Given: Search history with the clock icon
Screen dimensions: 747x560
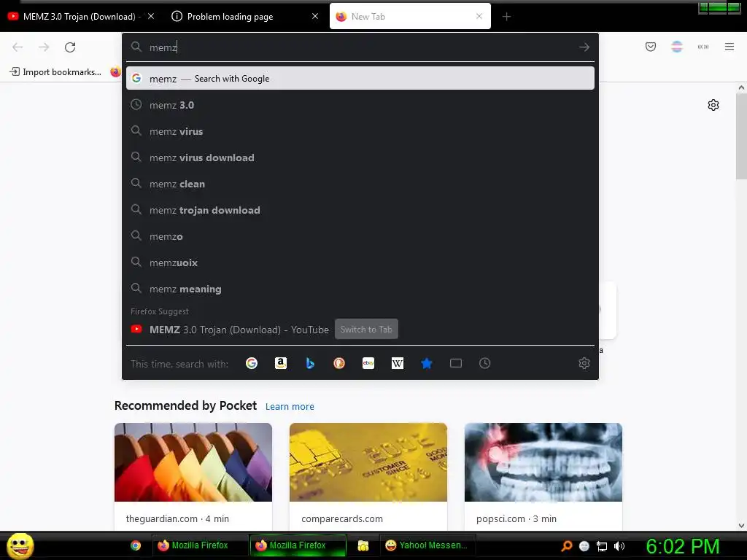Looking at the screenshot, I should coord(484,363).
